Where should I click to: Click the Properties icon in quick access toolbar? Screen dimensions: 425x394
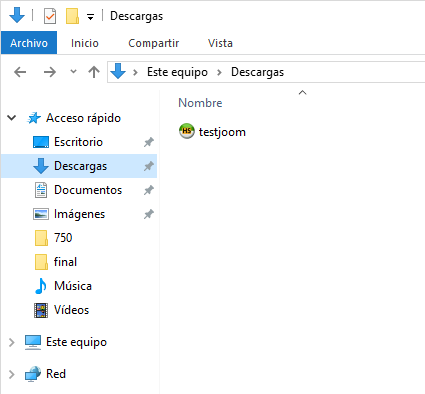50,16
